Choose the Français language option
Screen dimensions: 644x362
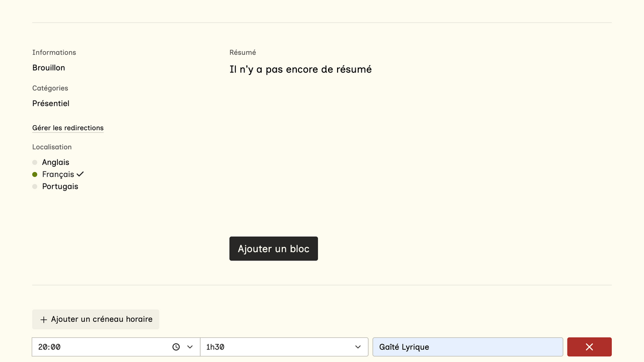pos(58,174)
